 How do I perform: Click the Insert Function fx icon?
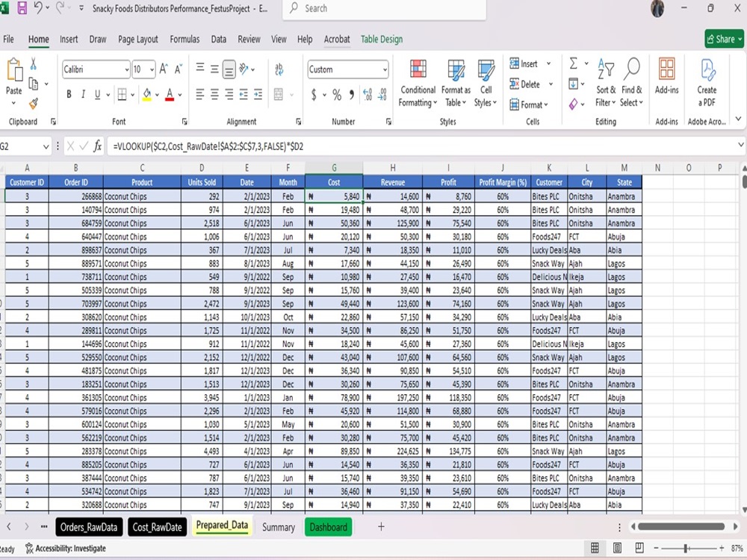point(97,146)
